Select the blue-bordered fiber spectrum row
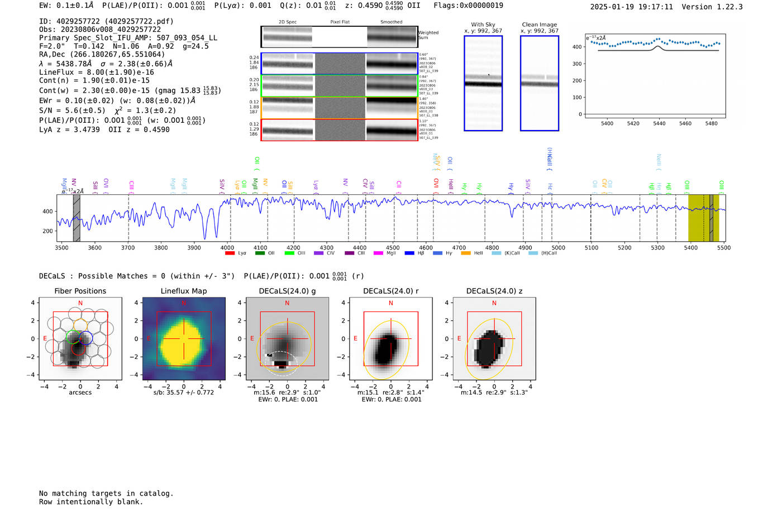The height and width of the screenshot is (532, 782). click(339, 64)
